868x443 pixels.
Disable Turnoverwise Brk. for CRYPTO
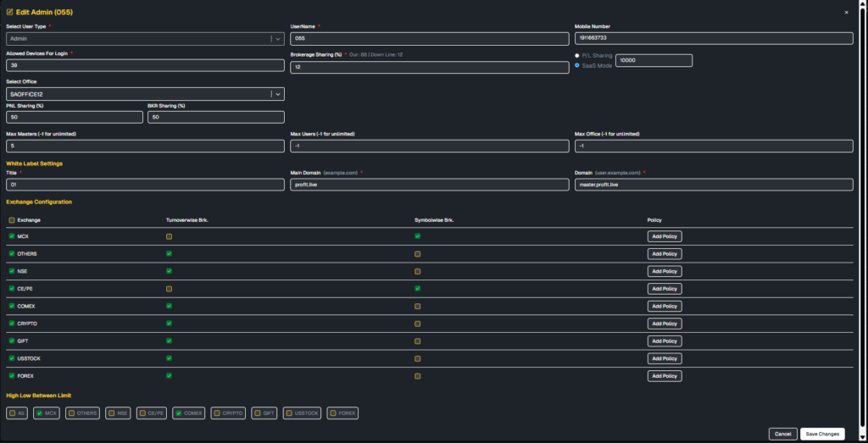[170, 324]
